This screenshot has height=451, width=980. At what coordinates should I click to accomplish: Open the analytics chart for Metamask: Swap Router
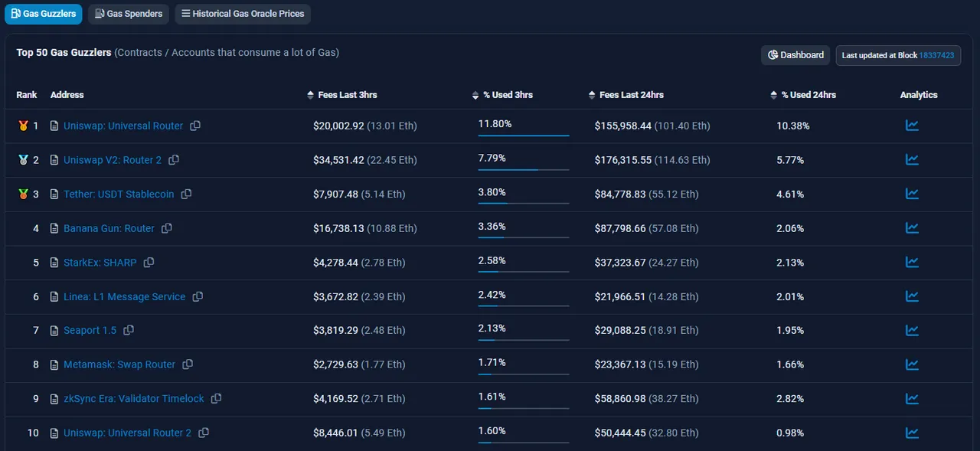click(x=912, y=364)
